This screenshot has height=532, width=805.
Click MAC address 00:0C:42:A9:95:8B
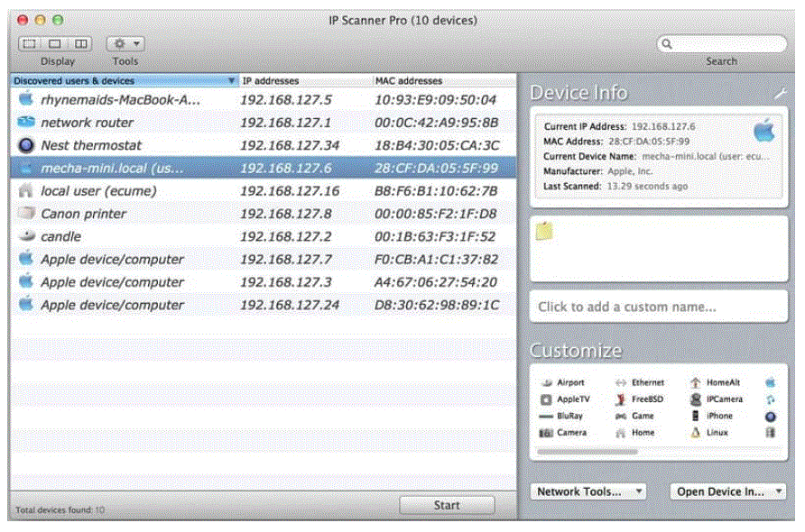[437, 123]
